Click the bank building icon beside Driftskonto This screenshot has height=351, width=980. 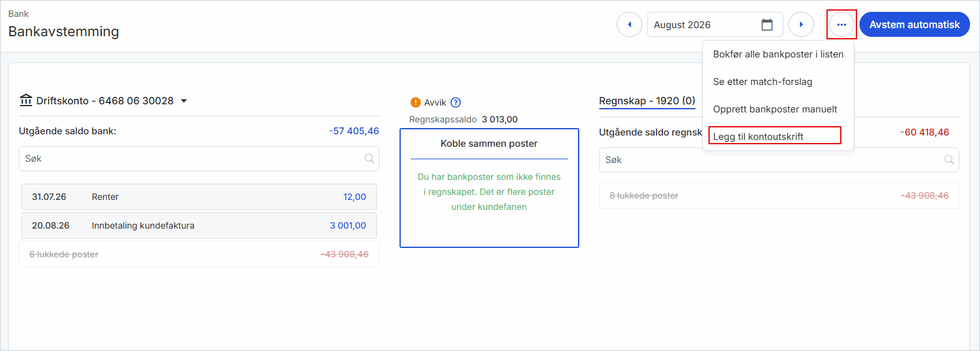[26, 100]
